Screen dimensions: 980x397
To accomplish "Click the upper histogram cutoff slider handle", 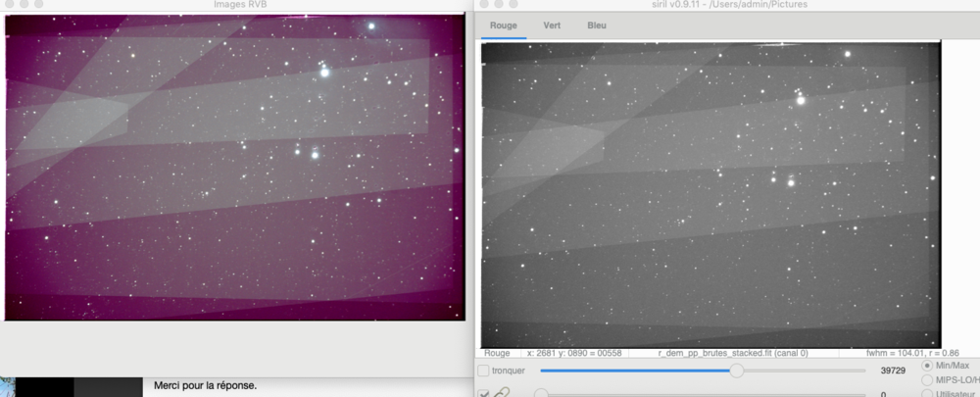I will tap(737, 371).
